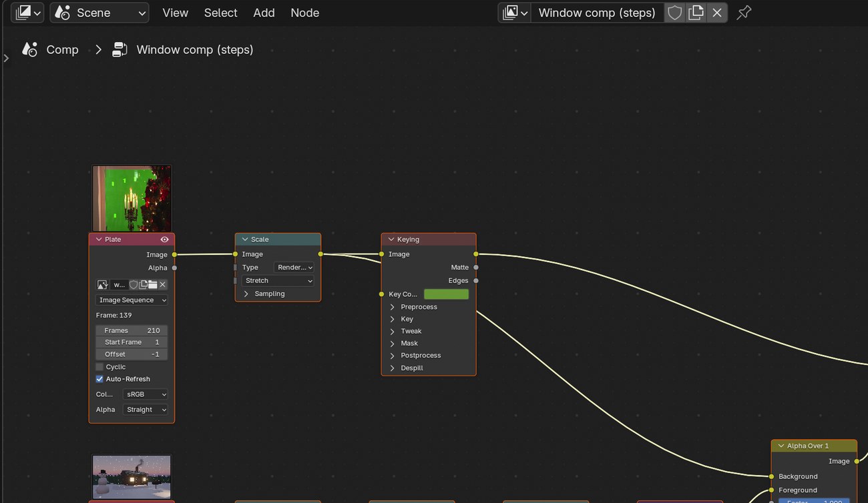868x503 pixels.
Task: Open the View menu
Action: point(176,13)
